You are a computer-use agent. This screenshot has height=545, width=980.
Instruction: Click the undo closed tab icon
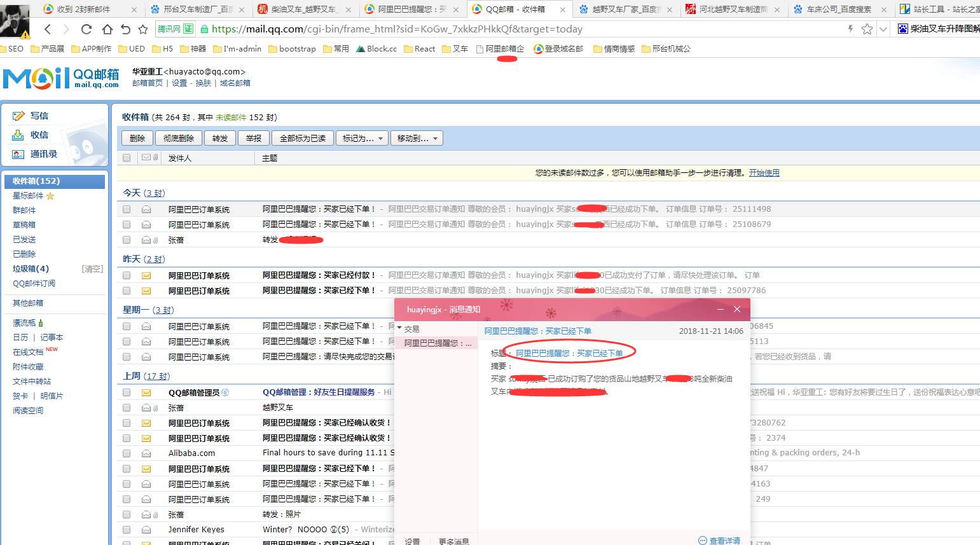click(x=125, y=29)
